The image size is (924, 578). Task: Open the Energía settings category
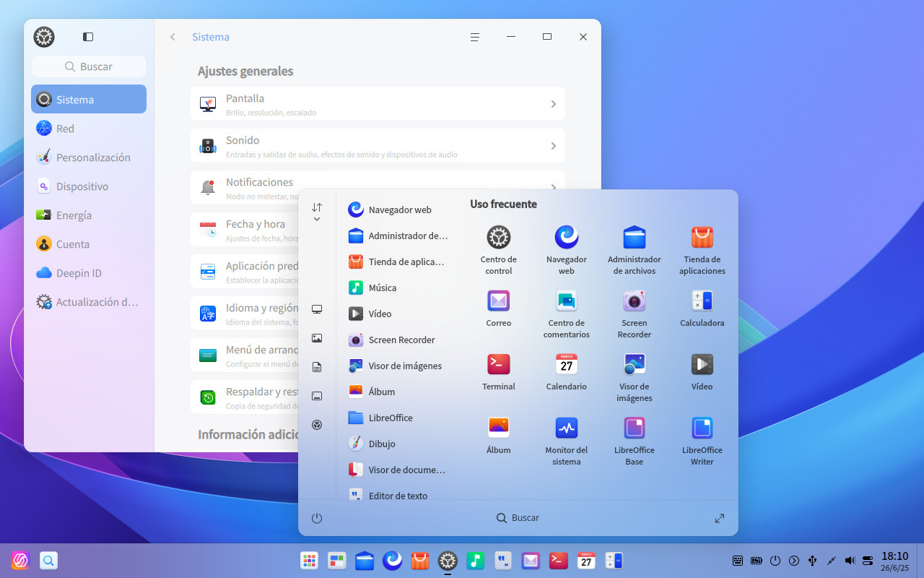click(x=88, y=215)
